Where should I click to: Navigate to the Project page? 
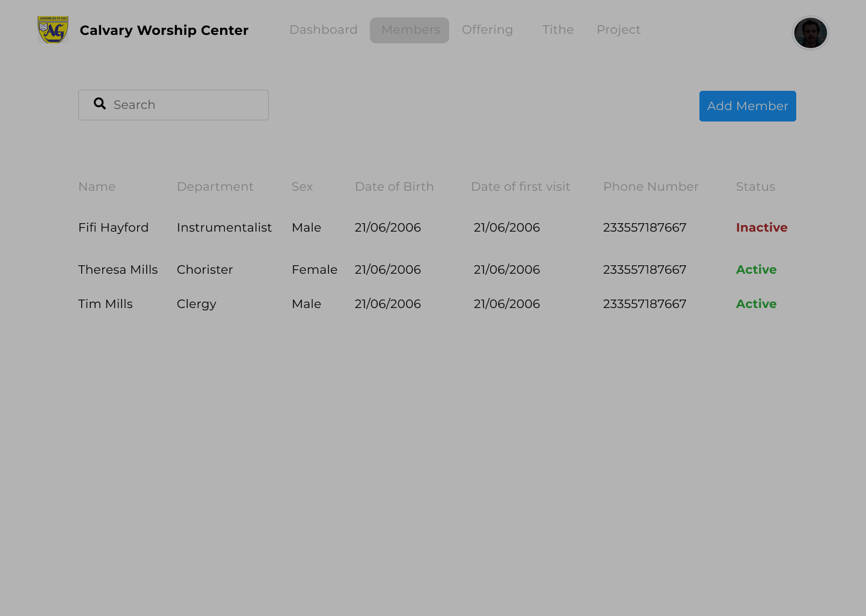tap(618, 29)
